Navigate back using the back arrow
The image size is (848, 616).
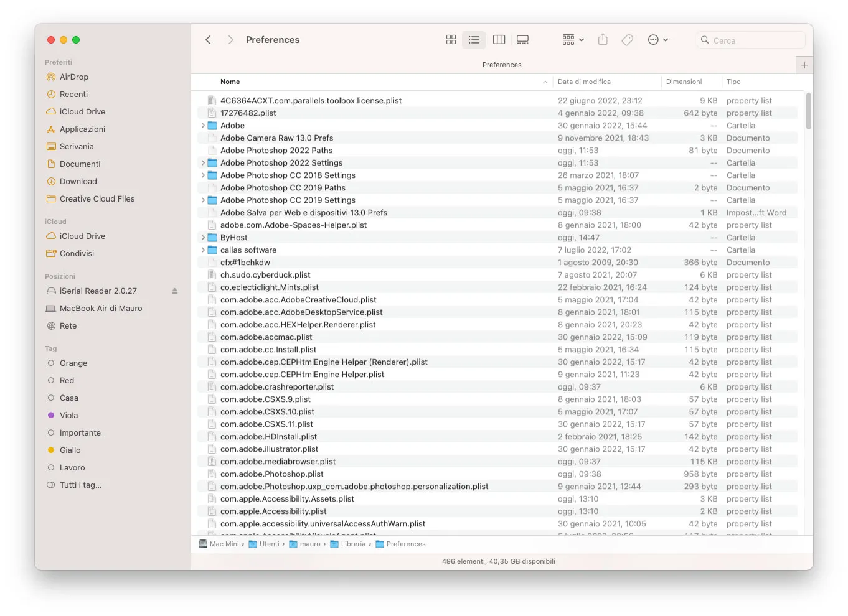208,39
